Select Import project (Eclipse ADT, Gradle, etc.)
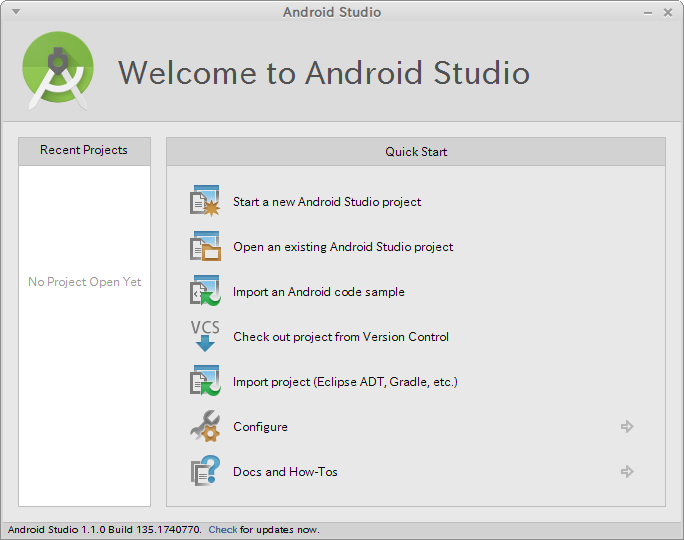 345,382
